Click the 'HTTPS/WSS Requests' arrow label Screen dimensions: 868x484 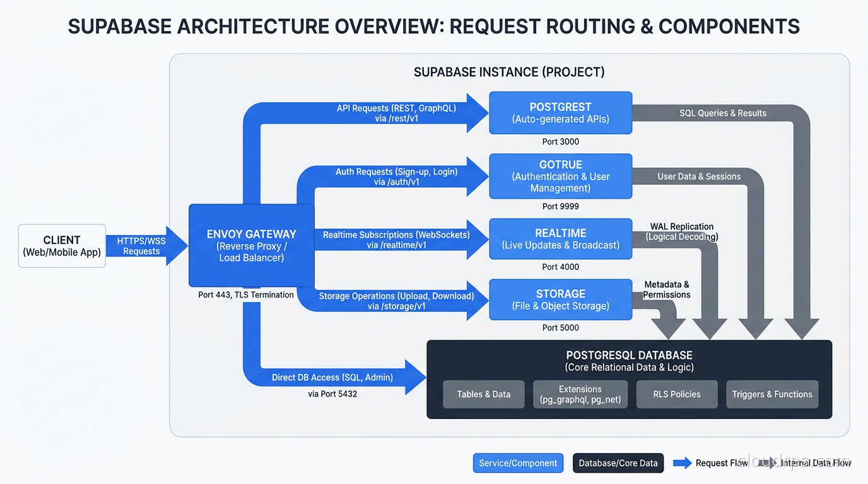(141, 246)
